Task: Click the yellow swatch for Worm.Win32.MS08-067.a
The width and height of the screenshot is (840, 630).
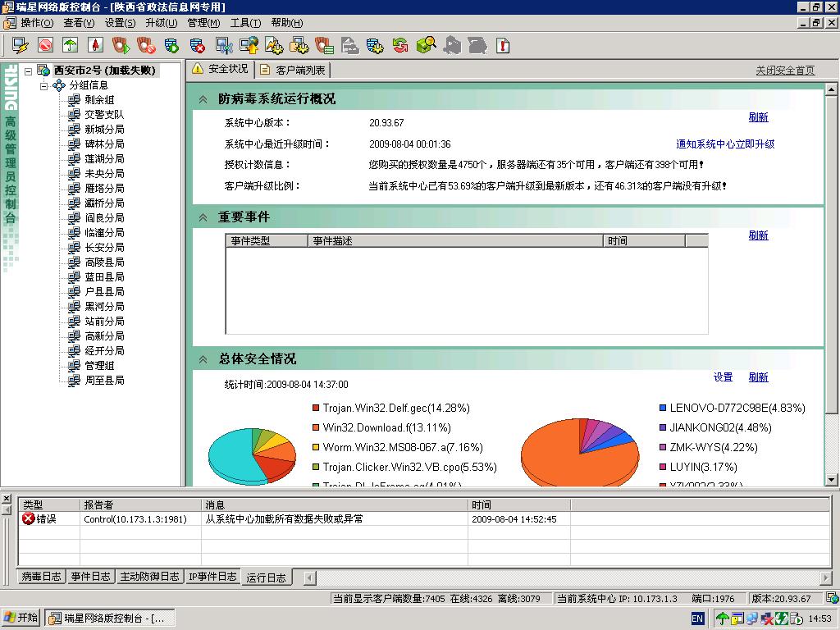Action: tap(316, 447)
